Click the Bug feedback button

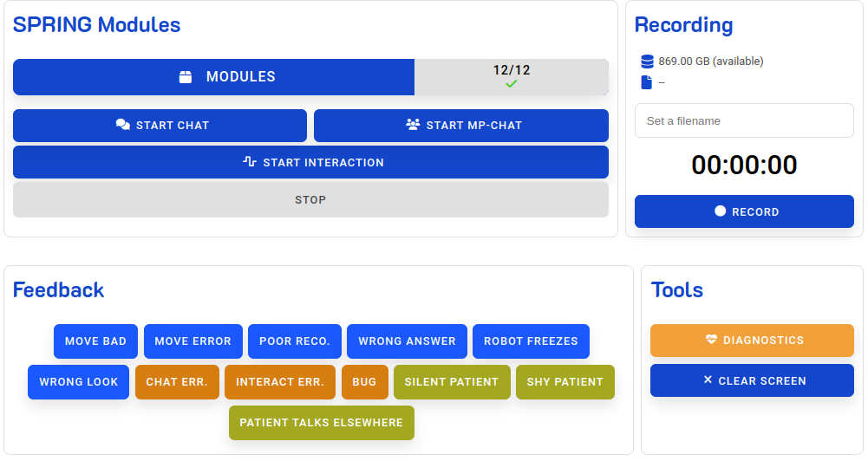click(364, 382)
